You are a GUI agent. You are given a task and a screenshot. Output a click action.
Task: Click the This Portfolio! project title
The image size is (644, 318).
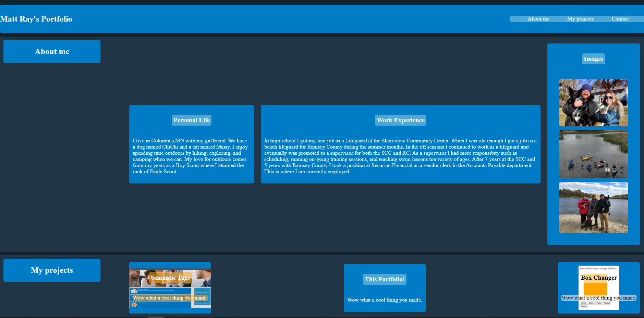(385, 279)
